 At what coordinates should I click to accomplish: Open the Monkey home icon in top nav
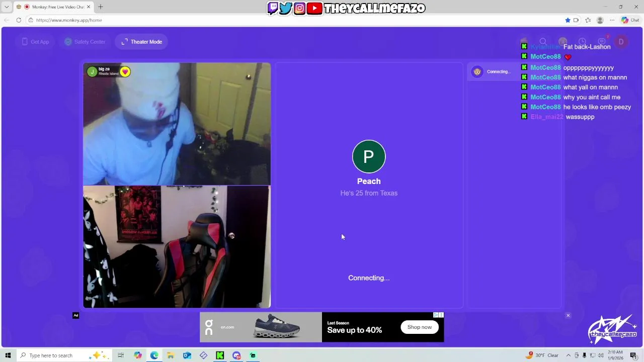(524, 42)
